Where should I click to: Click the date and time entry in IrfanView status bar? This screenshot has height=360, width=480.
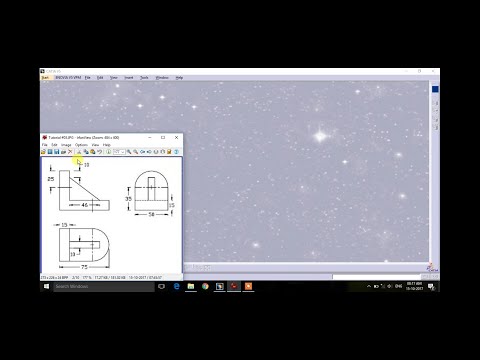pos(145,277)
